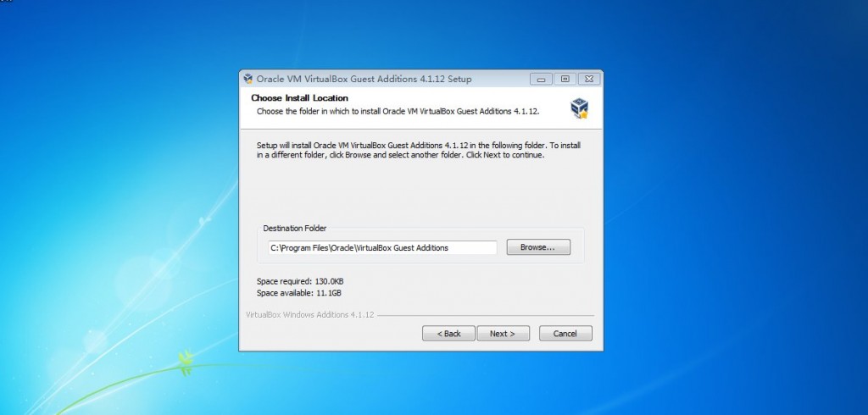Screen dimensions: 868x415
Task: Click the VirtualBox cube logo in header
Action: pyautogui.click(x=579, y=108)
